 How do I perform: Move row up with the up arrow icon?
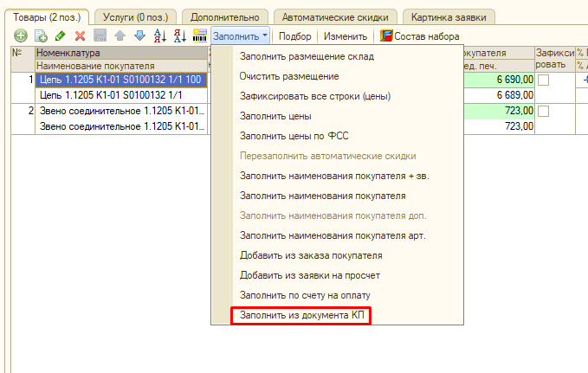(120, 36)
